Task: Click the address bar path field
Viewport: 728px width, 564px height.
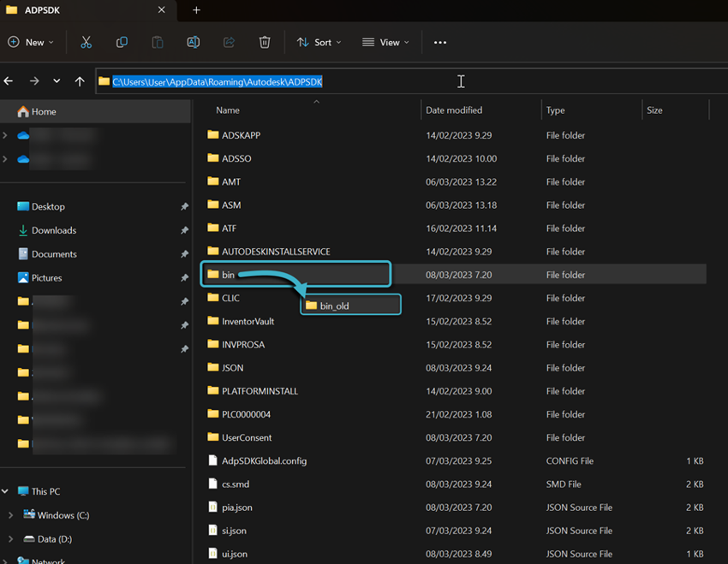Action: (411, 81)
